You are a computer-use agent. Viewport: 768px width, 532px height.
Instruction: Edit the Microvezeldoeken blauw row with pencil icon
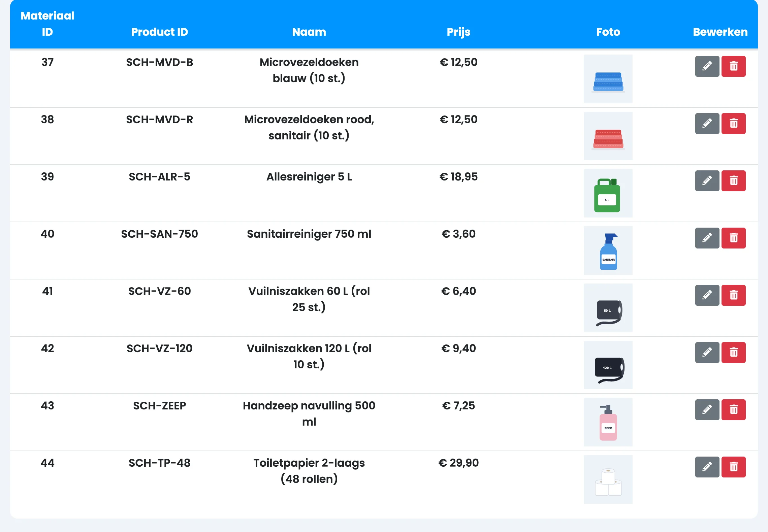[707, 66]
